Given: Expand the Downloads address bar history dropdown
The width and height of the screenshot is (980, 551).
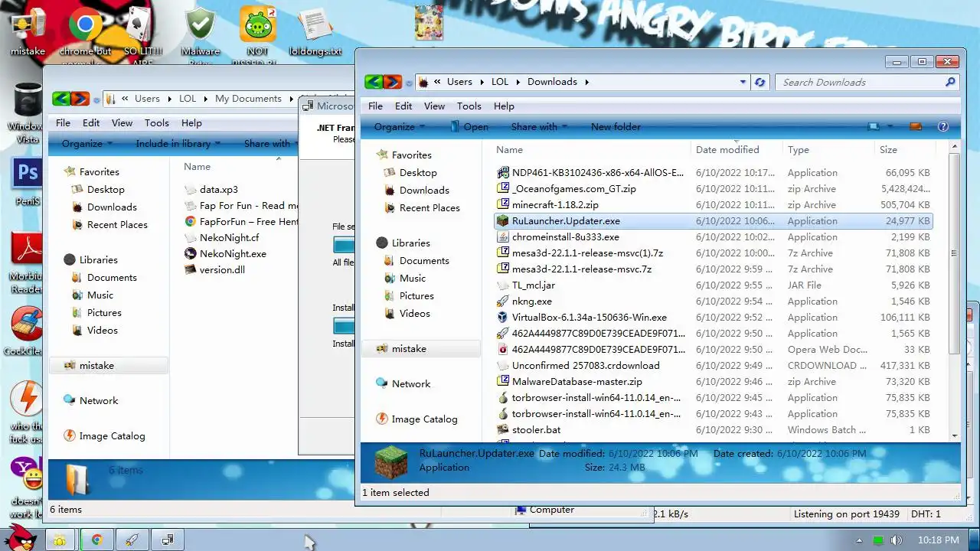Looking at the screenshot, I should (743, 82).
